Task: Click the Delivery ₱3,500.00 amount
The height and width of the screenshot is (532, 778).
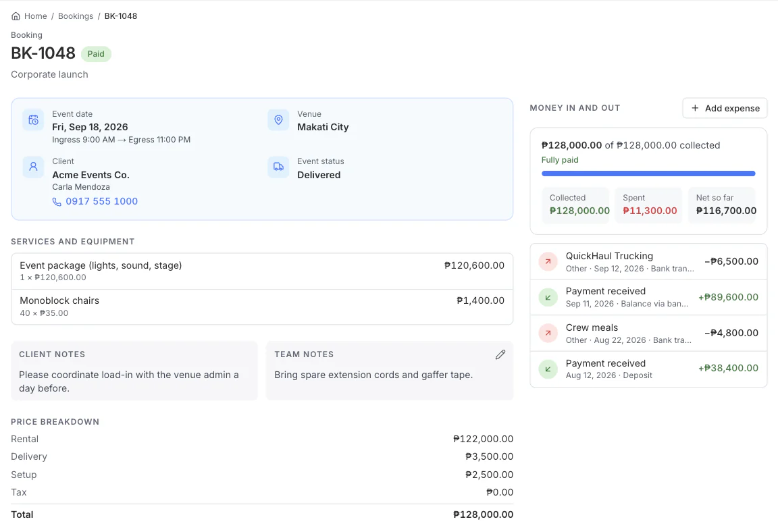Action: pos(489,456)
